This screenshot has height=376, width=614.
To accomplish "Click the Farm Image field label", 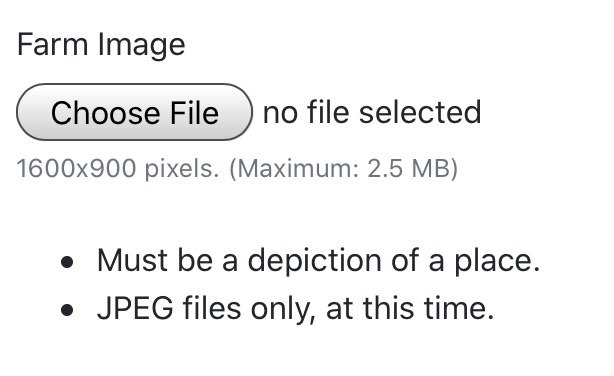I will click(x=101, y=45).
